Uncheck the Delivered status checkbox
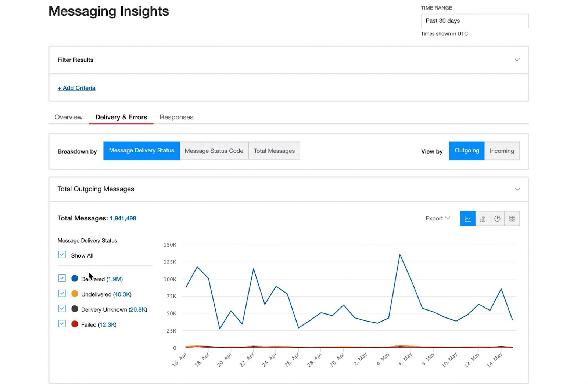Image resolution: width=588 pixels, height=384 pixels. (62, 278)
